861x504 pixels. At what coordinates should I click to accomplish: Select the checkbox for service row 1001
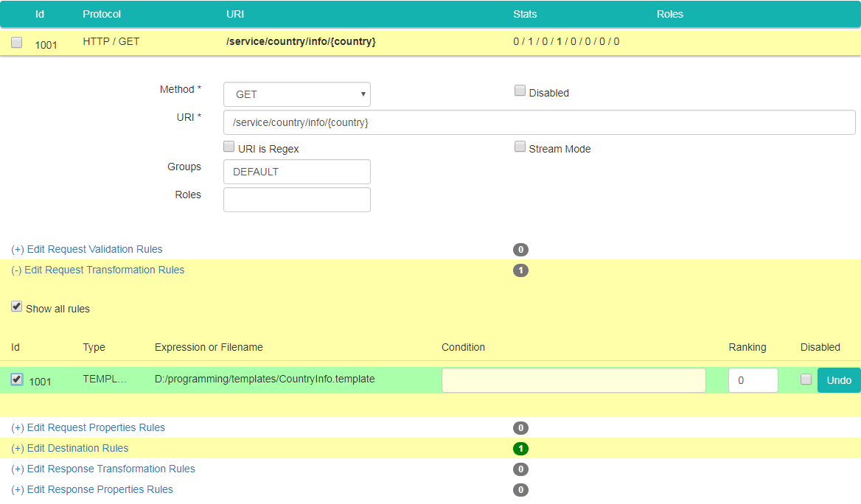point(17,43)
